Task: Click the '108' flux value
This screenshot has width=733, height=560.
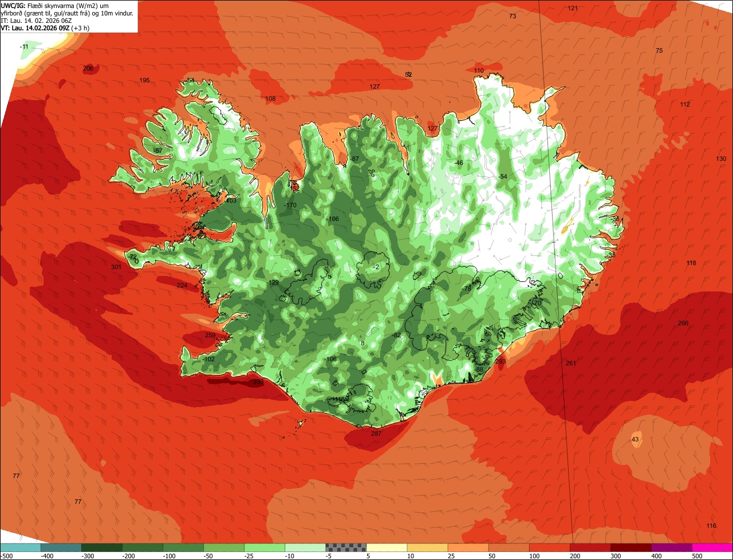Action: (270, 98)
